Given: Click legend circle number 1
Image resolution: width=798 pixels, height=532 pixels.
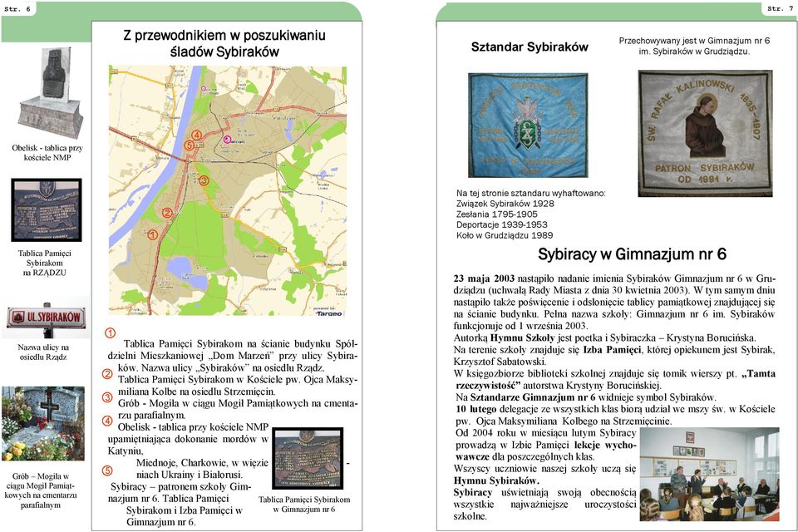Looking at the screenshot, I should [x=110, y=333].
